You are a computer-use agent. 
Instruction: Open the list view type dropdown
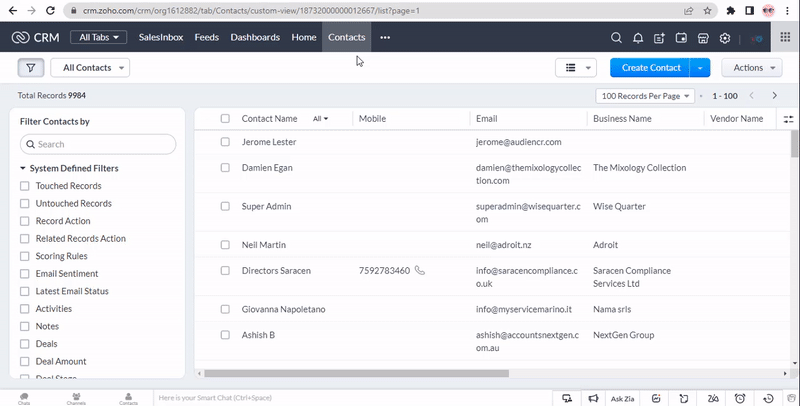(576, 68)
